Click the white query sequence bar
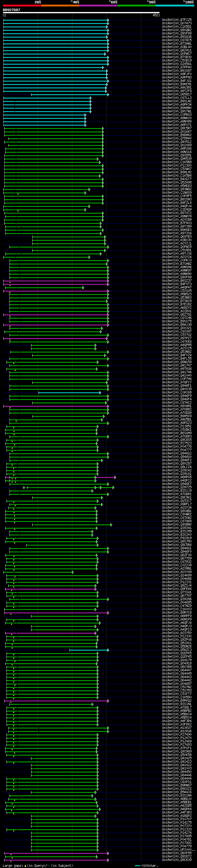197x868 pixels. (x=81, y=13)
